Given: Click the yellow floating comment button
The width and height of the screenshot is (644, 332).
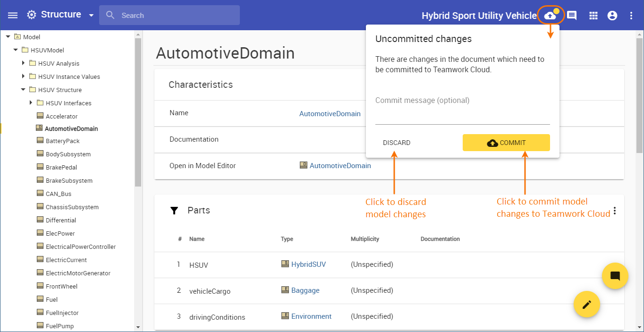Looking at the screenshot, I should (x=615, y=276).
